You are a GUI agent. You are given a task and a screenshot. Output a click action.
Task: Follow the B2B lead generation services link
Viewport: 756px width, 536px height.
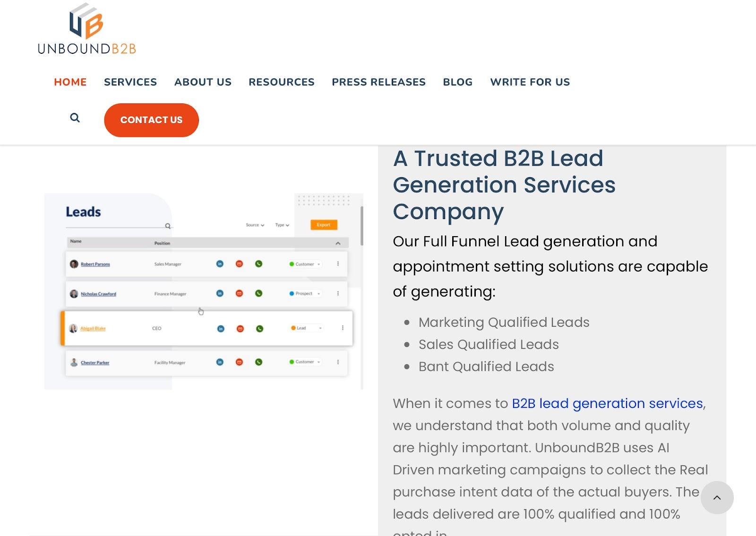(x=608, y=403)
